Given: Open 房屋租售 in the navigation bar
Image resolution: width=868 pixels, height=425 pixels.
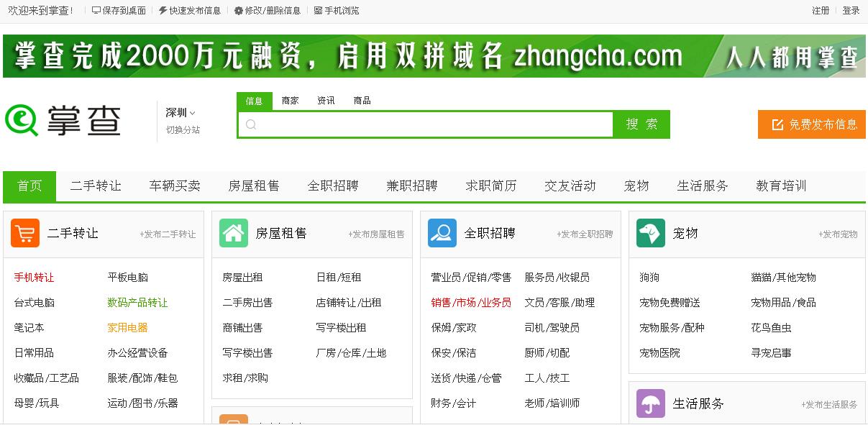Looking at the screenshot, I should tap(254, 186).
